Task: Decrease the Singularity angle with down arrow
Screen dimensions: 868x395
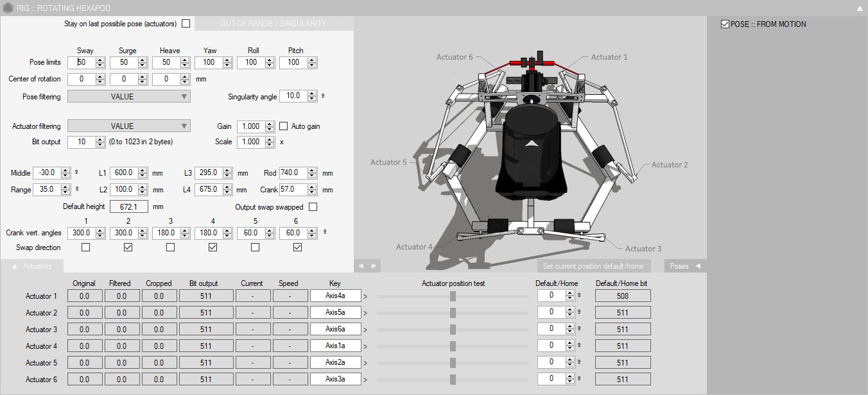Action: pyautogui.click(x=312, y=99)
